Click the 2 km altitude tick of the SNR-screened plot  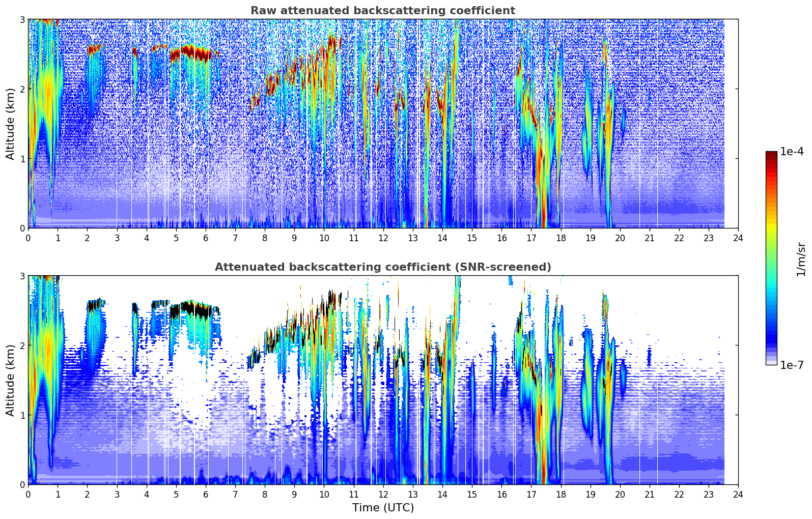[x=22, y=345]
